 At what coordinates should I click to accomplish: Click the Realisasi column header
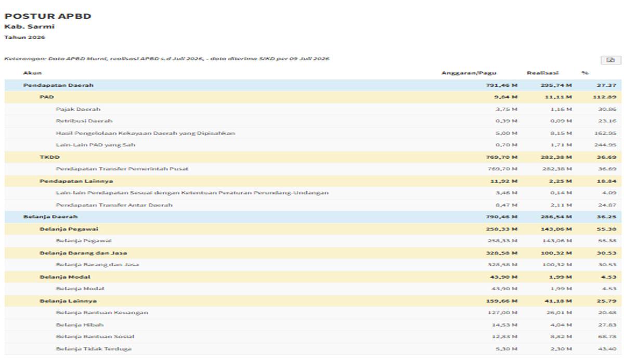point(542,73)
